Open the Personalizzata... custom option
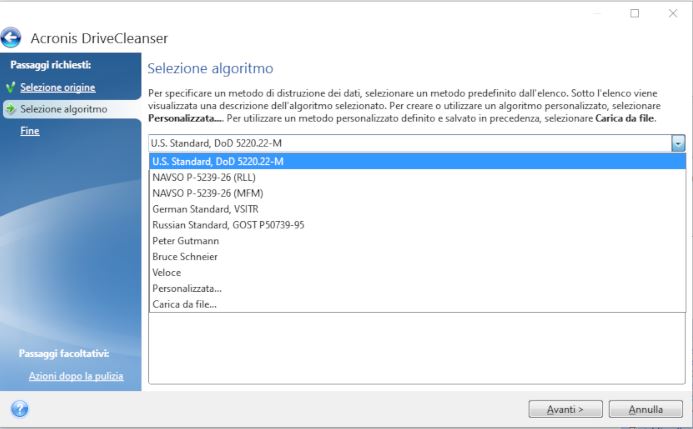Viewport: 693px width, 429px height. click(x=418, y=289)
